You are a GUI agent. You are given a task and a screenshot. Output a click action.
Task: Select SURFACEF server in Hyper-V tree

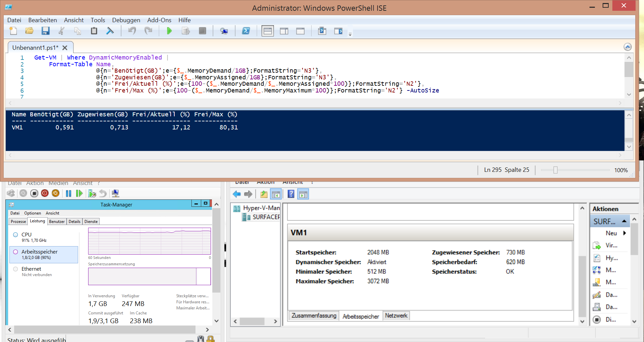pyautogui.click(x=261, y=217)
